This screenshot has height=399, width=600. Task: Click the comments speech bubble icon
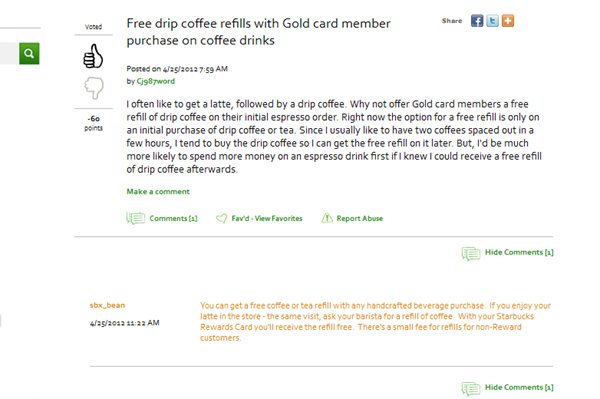click(x=135, y=218)
